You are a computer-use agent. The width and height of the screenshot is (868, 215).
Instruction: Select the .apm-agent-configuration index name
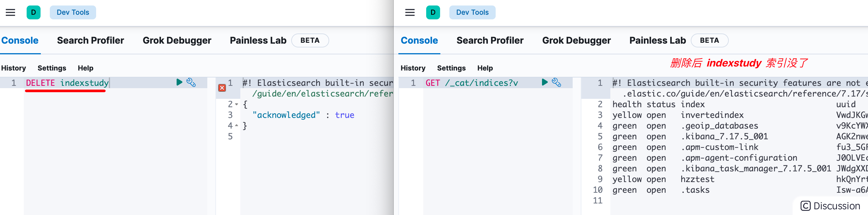[739, 158]
